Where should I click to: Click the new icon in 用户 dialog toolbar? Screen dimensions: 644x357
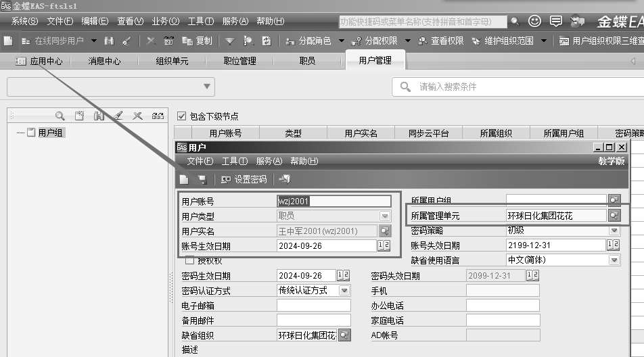tap(184, 180)
